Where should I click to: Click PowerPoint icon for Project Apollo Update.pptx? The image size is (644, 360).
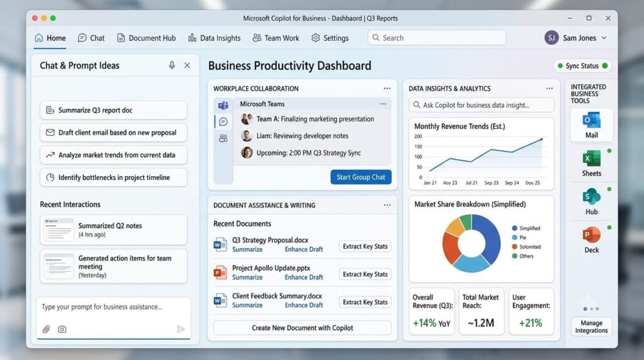[x=220, y=273]
